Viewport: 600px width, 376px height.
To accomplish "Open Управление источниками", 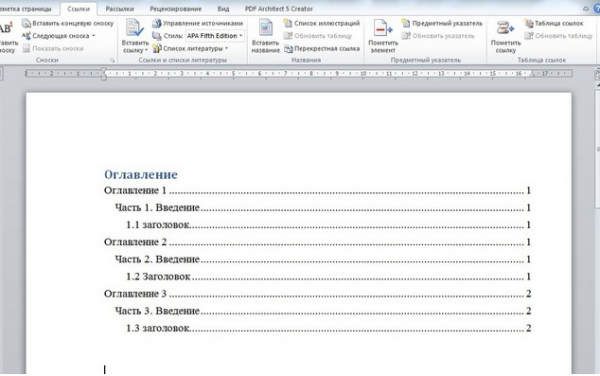I will 198,23.
